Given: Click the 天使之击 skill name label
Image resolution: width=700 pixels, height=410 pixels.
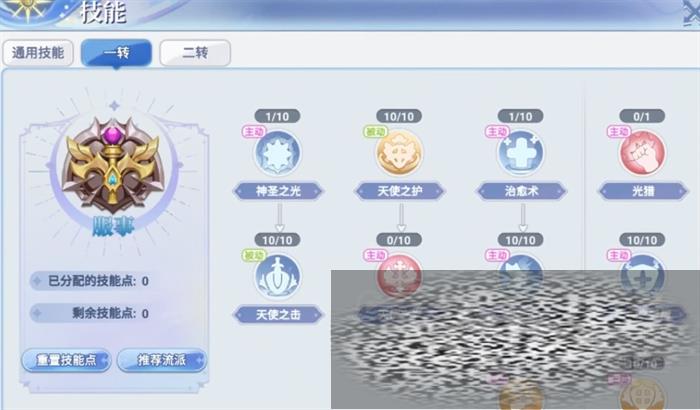Looking at the screenshot, I should pyautogui.click(x=278, y=315).
